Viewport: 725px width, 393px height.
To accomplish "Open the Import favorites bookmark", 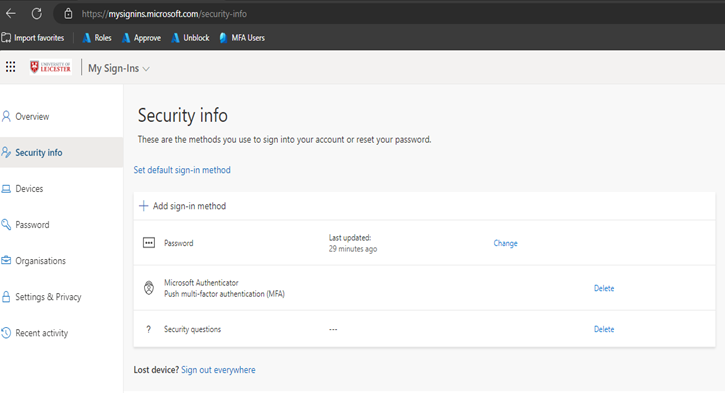I will pyautogui.click(x=33, y=38).
